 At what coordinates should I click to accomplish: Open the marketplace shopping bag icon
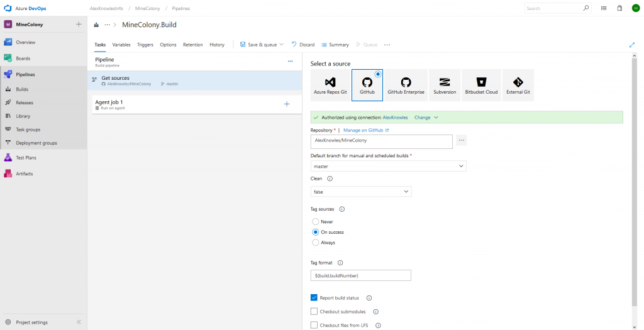tap(619, 8)
